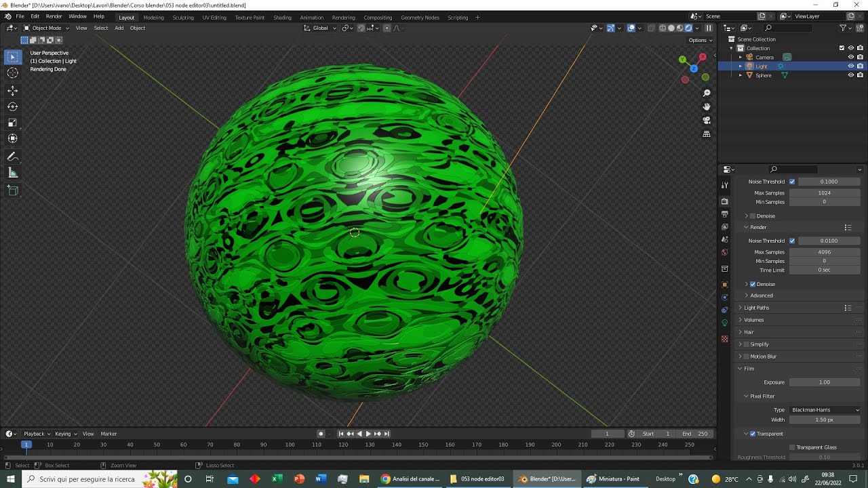The height and width of the screenshot is (488, 868).
Task: Select the Rotate tool
Action: point(13,106)
